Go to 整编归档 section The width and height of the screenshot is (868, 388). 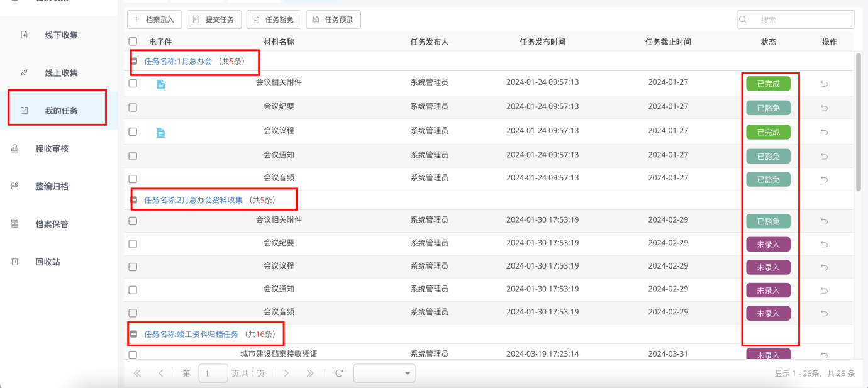coord(52,186)
